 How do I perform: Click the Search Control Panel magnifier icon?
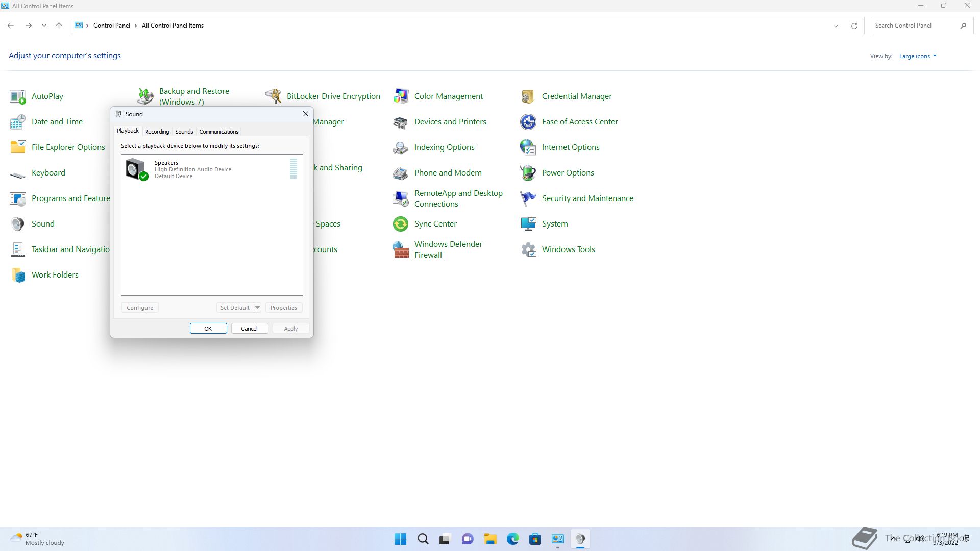[963, 26]
